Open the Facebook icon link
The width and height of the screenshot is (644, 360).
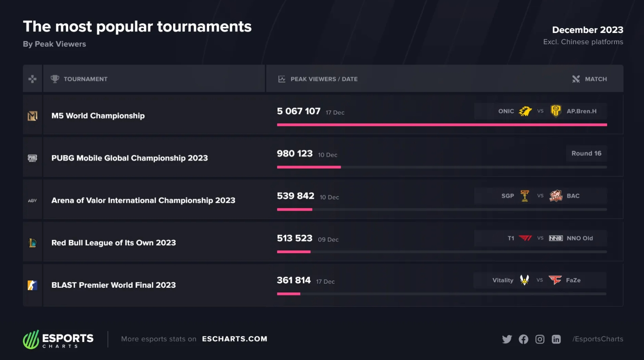[523, 339]
